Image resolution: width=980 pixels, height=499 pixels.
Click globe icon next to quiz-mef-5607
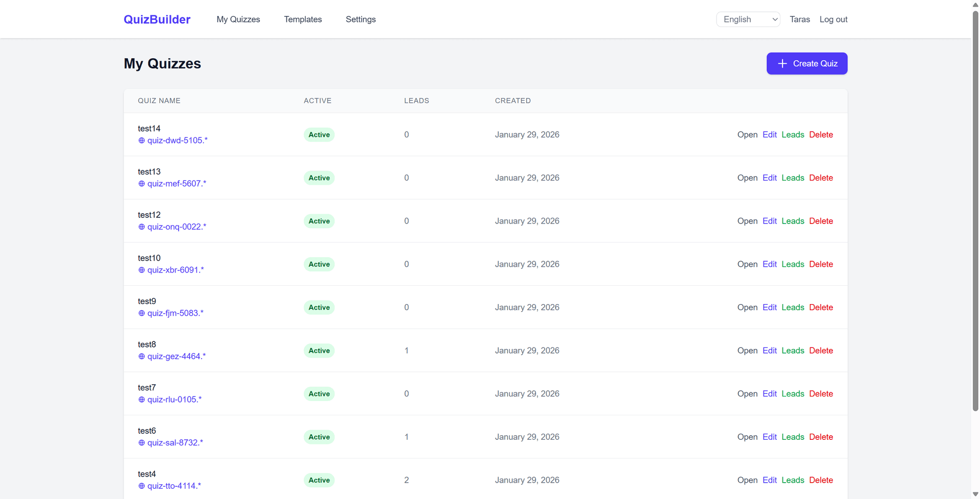(141, 184)
